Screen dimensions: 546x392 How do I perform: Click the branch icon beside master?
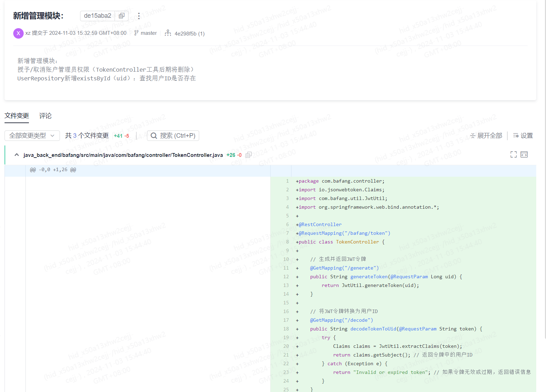tap(136, 33)
